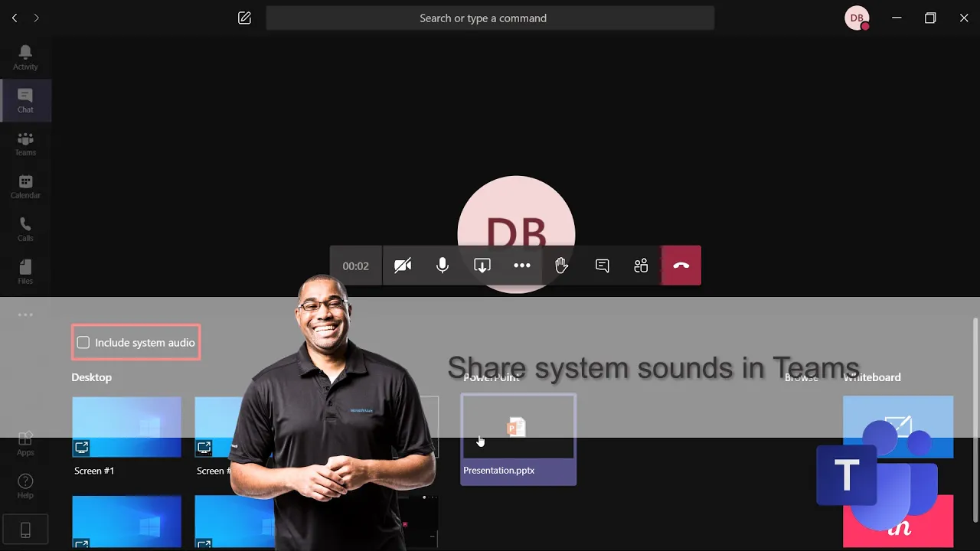This screenshot has width=980, height=551.
Task: Open Calls in the sidebar
Action: click(x=25, y=229)
